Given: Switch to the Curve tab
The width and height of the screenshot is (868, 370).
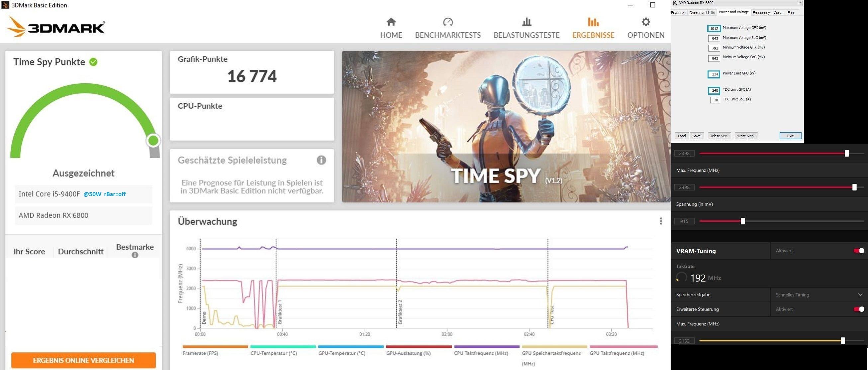Looking at the screenshot, I should (778, 13).
